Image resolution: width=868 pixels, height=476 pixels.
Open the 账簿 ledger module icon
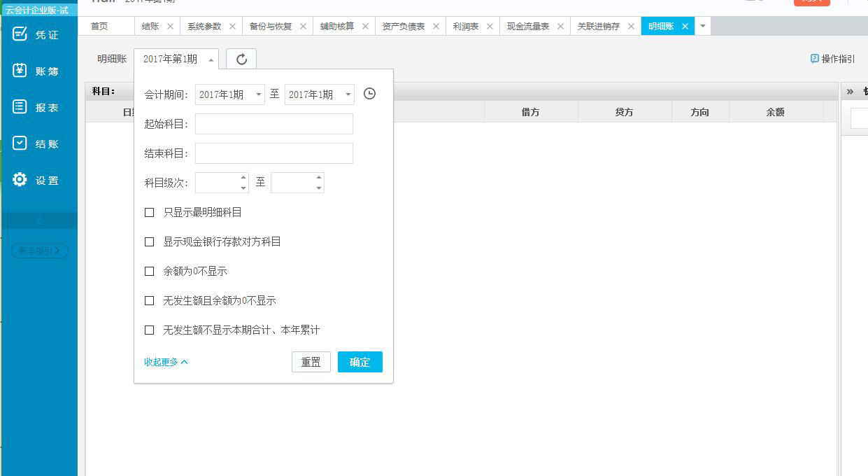coord(20,71)
